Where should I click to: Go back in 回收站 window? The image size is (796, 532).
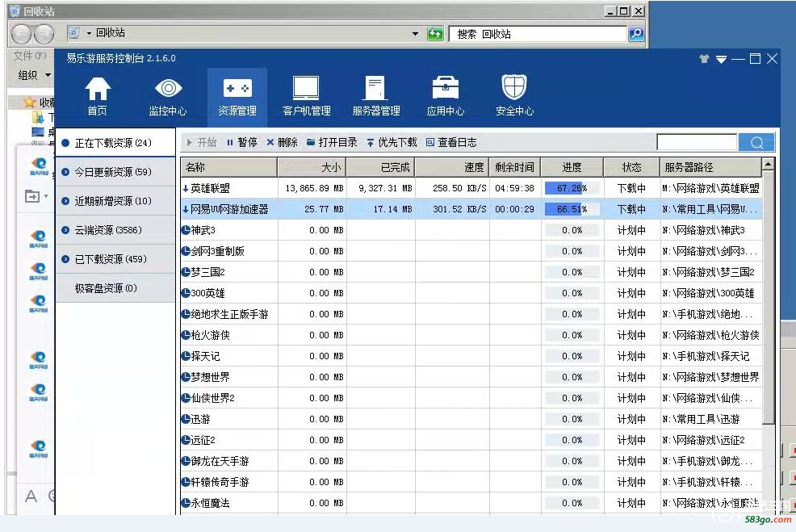tap(21, 34)
